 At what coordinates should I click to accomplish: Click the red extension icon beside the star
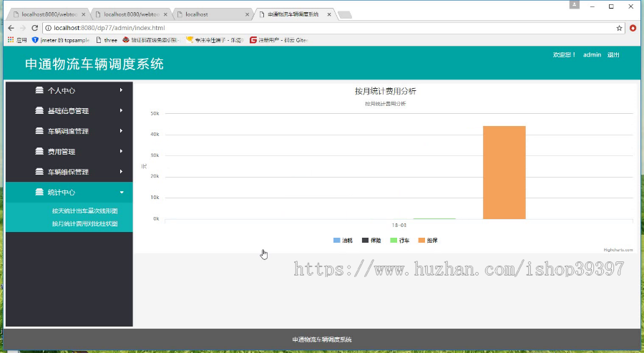click(633, 28)
